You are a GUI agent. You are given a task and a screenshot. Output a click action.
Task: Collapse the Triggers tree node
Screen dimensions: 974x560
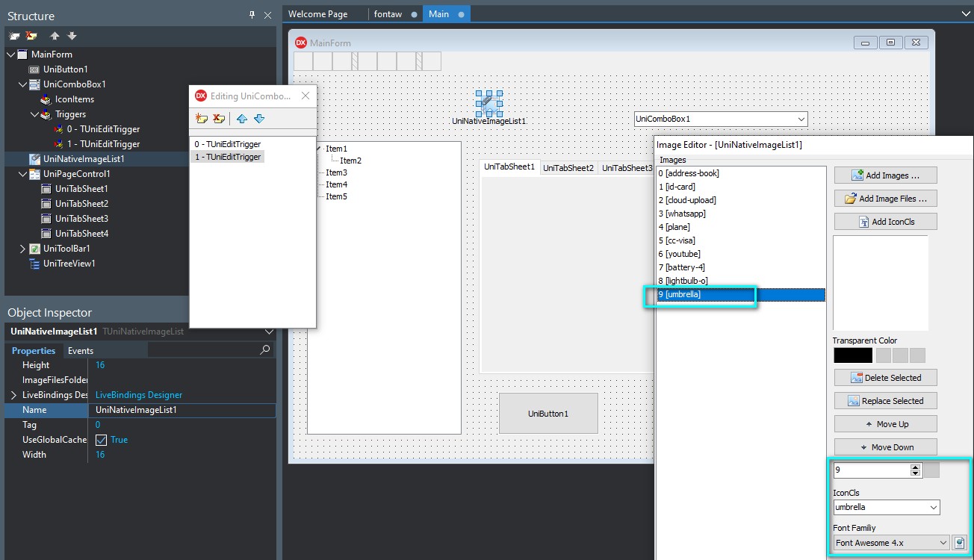(x=34, y=114)
